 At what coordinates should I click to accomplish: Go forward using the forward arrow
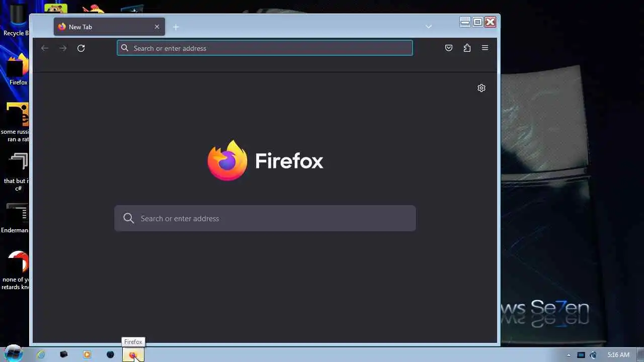(63, 48)
